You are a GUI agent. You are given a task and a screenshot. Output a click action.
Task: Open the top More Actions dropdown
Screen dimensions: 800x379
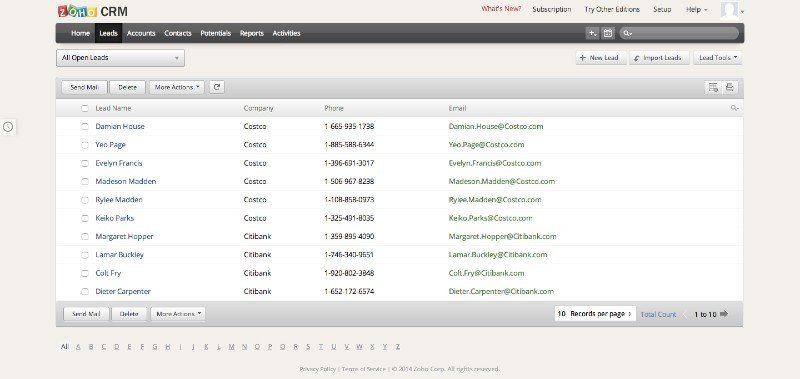point(177,87)
